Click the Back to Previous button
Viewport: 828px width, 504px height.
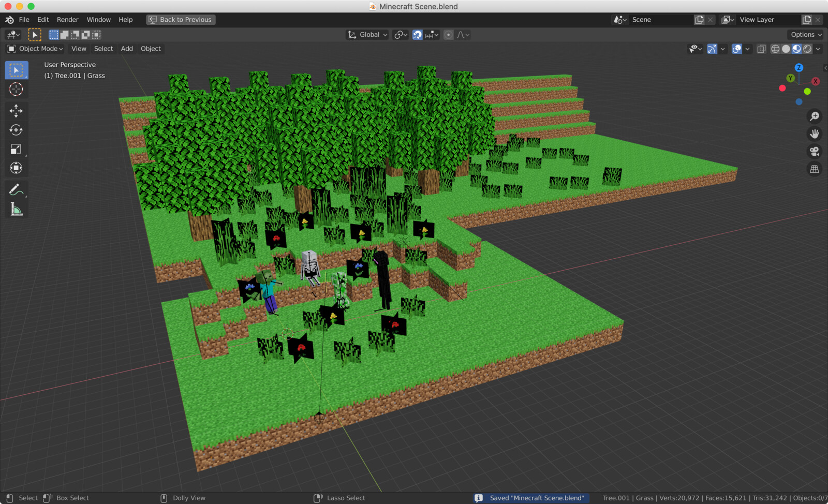(181, 20)
